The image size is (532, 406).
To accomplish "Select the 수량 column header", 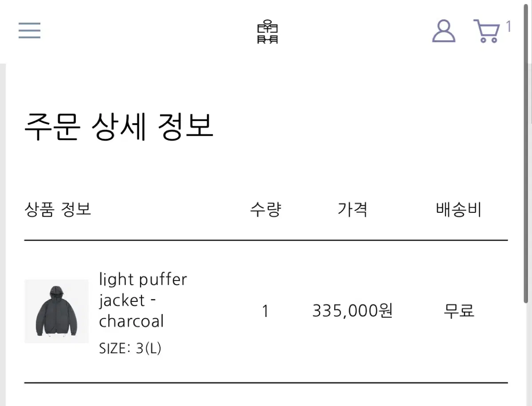I will click(x=266, y=209).
